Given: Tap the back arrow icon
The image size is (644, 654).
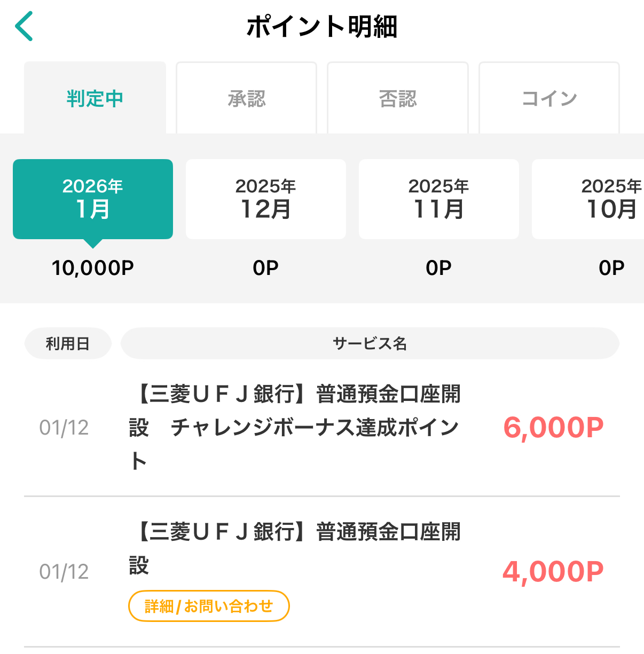Looking at the screenshot, I should point(24,26).
